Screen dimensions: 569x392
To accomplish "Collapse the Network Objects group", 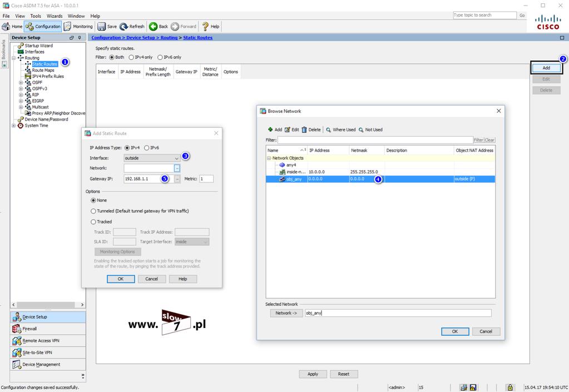I will [x=269, y=158].
